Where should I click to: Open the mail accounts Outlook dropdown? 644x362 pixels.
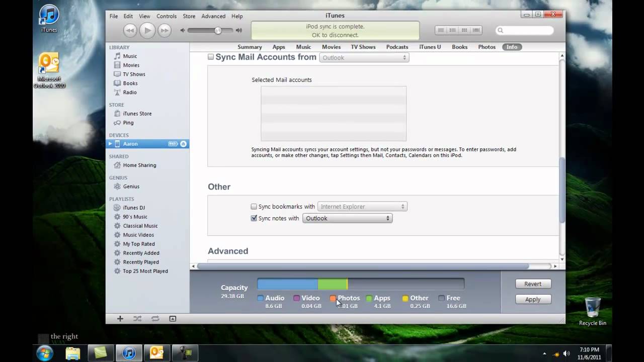pyautogui.click(x=364, y=58)
